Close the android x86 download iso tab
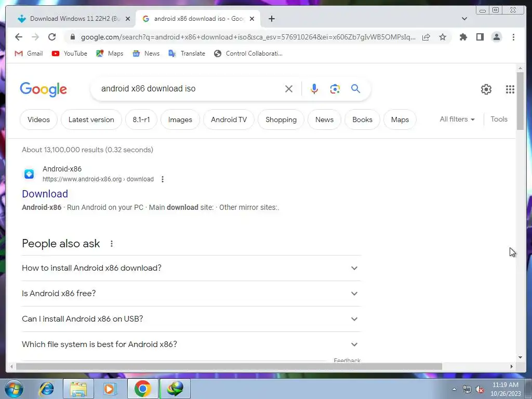Image resolution: width=532 pixels, height=399 pixels. [x=252, y=19]
